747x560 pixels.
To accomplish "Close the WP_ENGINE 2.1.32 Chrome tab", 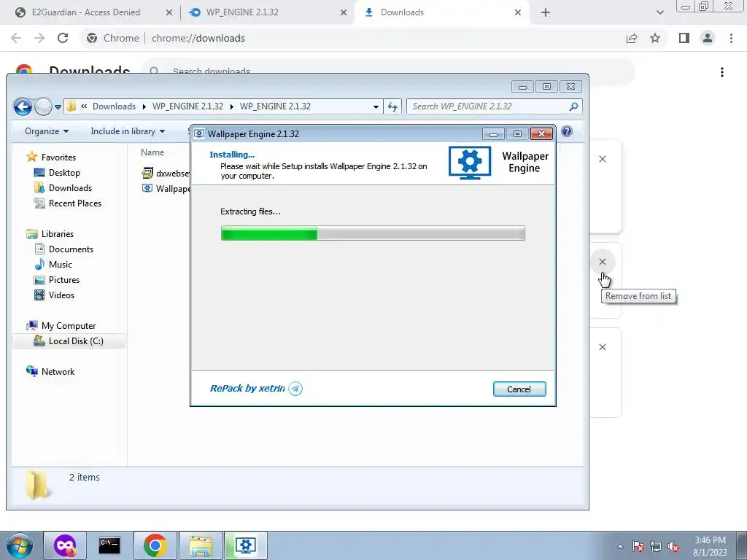I will click(344, 13).
